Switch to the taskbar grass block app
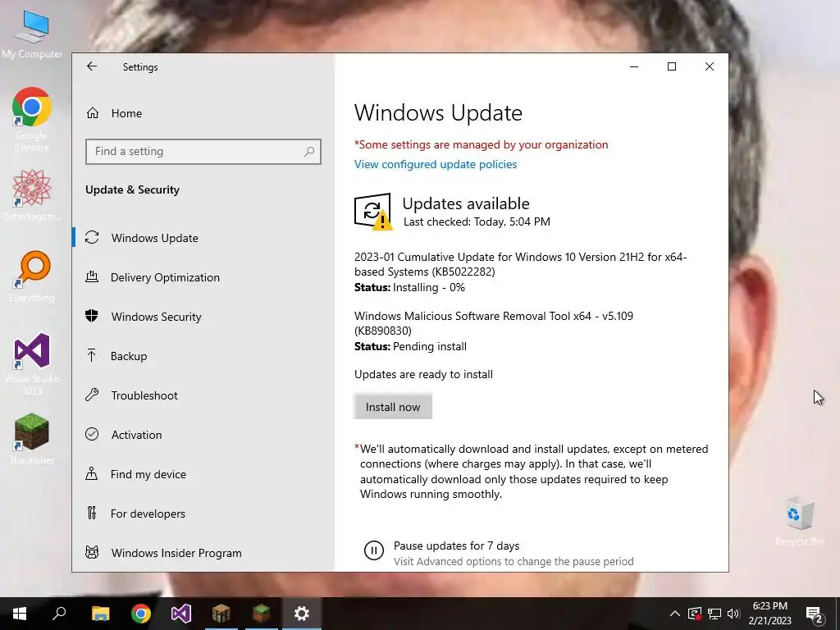 [262, 614]
